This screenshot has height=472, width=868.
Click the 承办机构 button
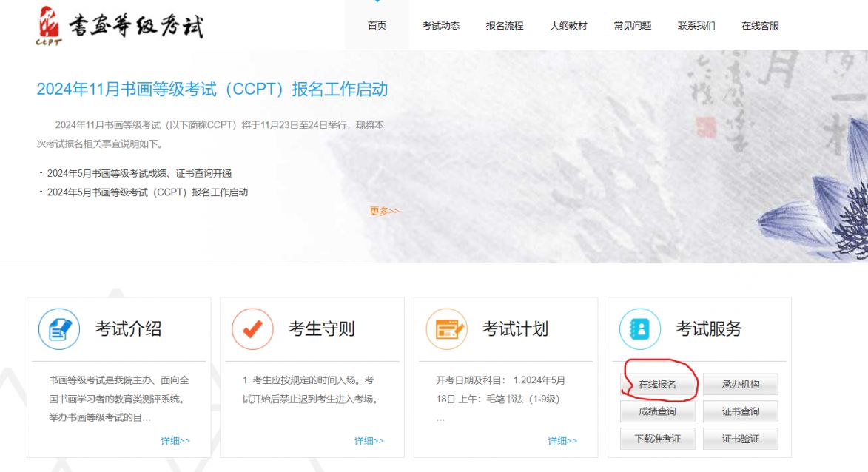coord(741,384)
